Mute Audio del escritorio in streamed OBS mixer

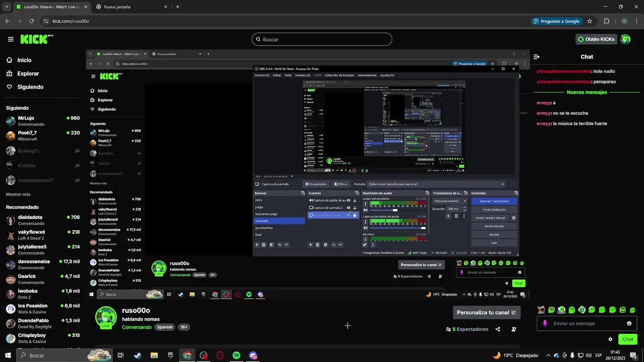pyautogui.click(x=365, y=210)
